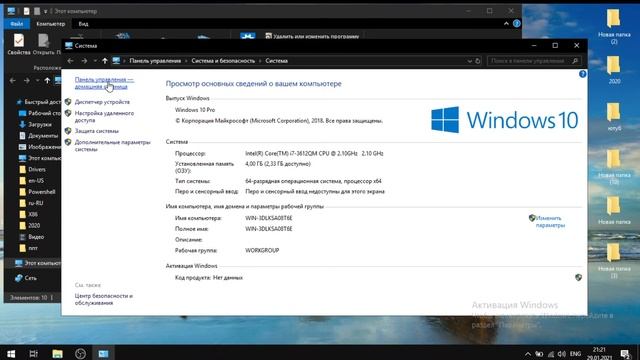The image size is (640, 360).
Task: Click Open icon in Explorer ribbon
Action: tap(43, 44)
